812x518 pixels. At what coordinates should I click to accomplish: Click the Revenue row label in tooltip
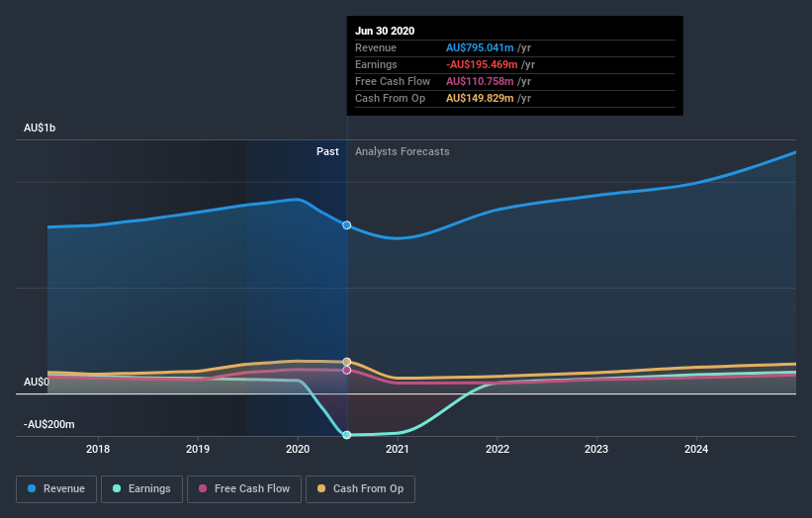click(376, 47)
